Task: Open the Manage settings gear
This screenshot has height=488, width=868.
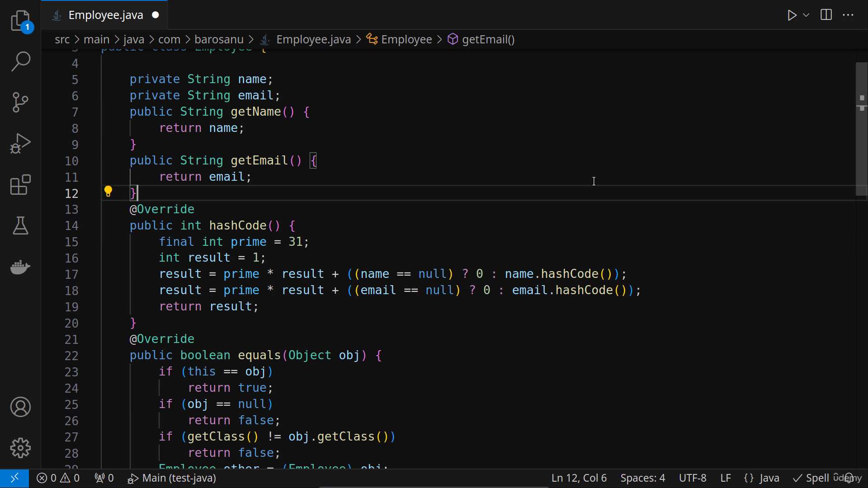Action: coord(20,448)
